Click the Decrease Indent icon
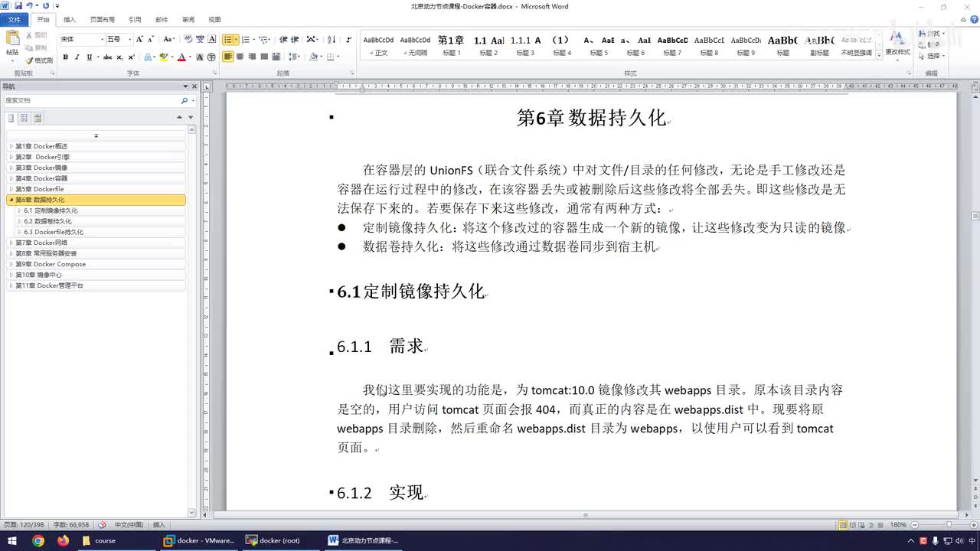 [283, 39]
